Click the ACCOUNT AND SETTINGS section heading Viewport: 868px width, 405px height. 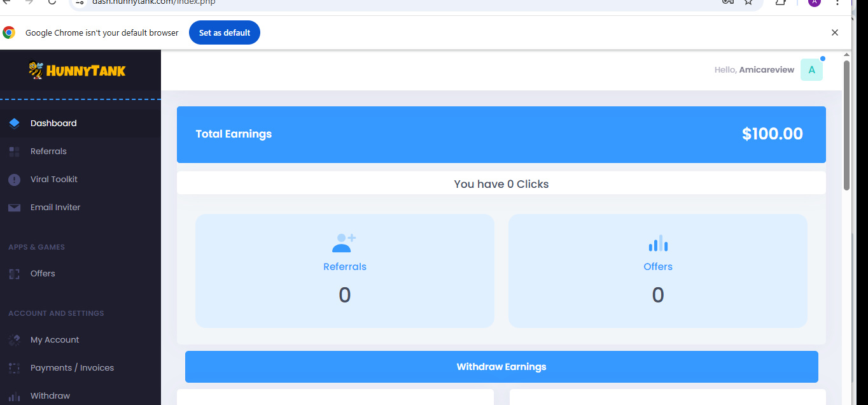pos(56,313)
